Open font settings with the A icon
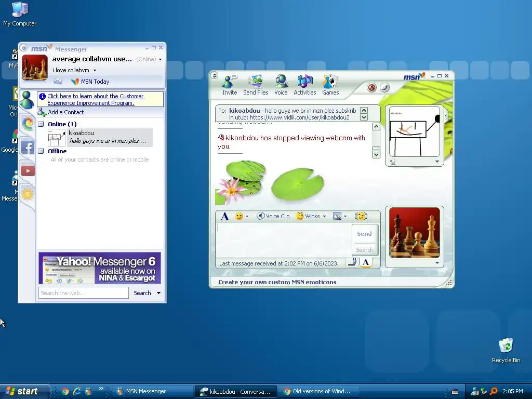This screenshot has width=532, height=399. (x=224, y=216)
